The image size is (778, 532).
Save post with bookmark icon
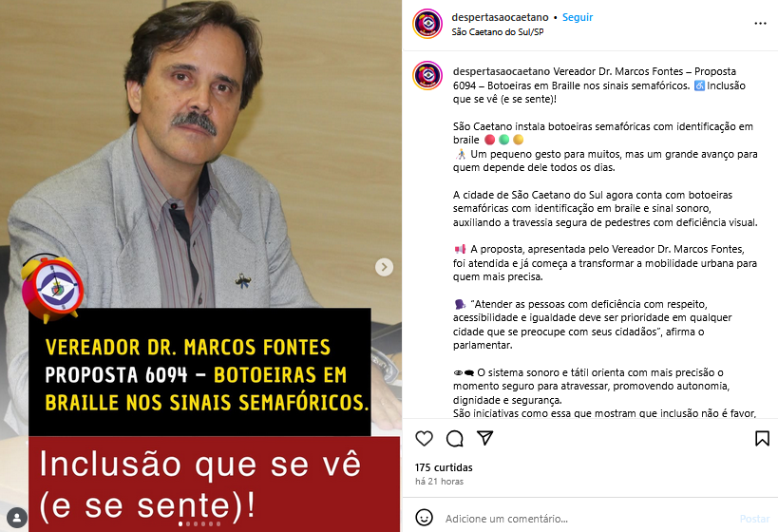coord(762,438)
